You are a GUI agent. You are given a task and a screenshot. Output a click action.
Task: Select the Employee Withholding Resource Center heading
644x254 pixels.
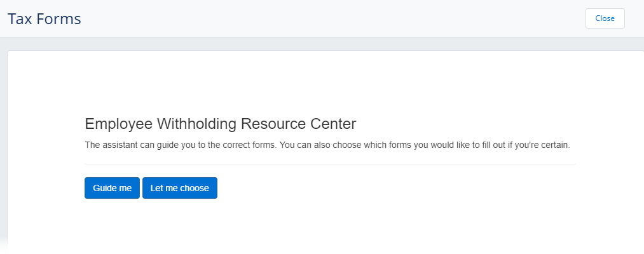pos(221,123)
